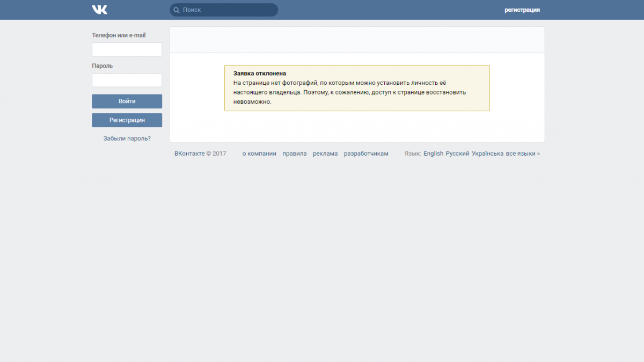644x362 pixels.
Task: Open the Забыли пароль? link
Action: (x=127, y=139)
